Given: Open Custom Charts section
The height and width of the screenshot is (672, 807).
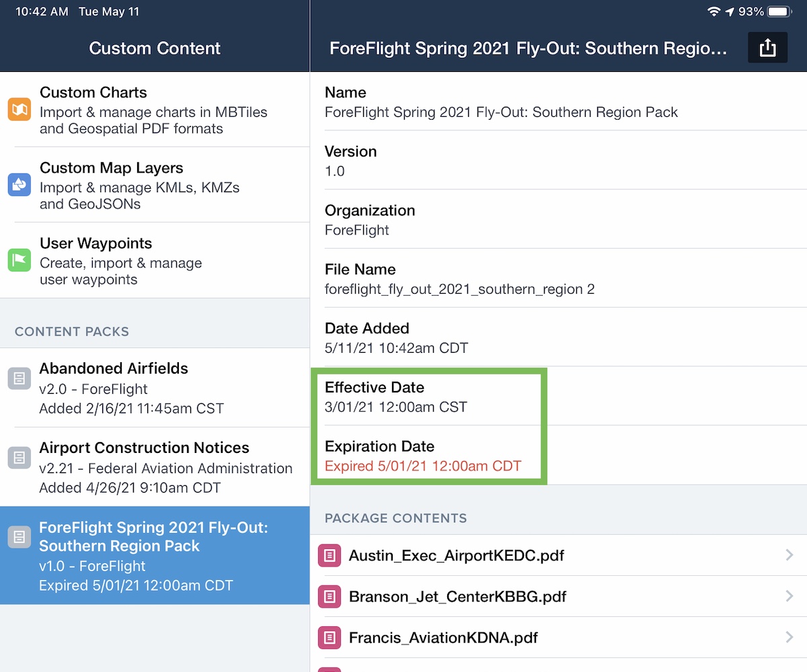Looking at the screenshot, I should [x=155, y=110].
